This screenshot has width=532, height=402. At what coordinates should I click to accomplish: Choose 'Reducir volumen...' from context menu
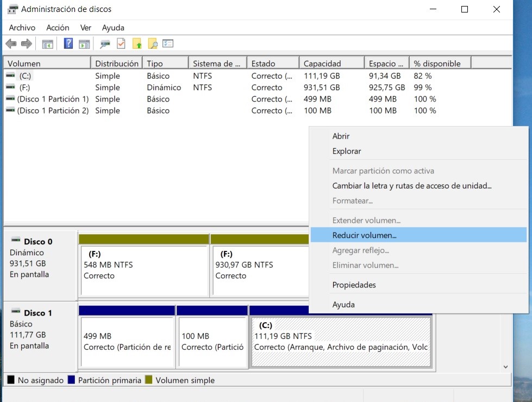[365, 235]
